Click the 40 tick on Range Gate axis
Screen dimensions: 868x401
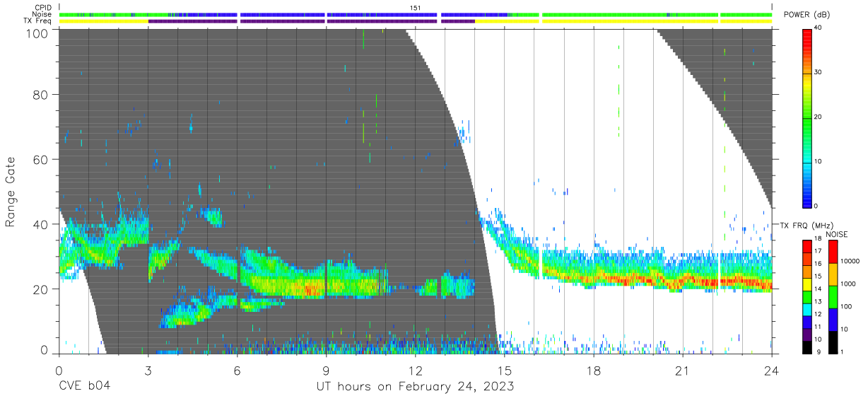tap(40, 224)
